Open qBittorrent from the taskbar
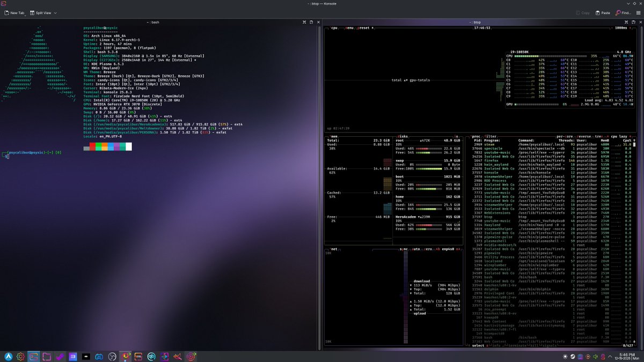 point(152,356)
